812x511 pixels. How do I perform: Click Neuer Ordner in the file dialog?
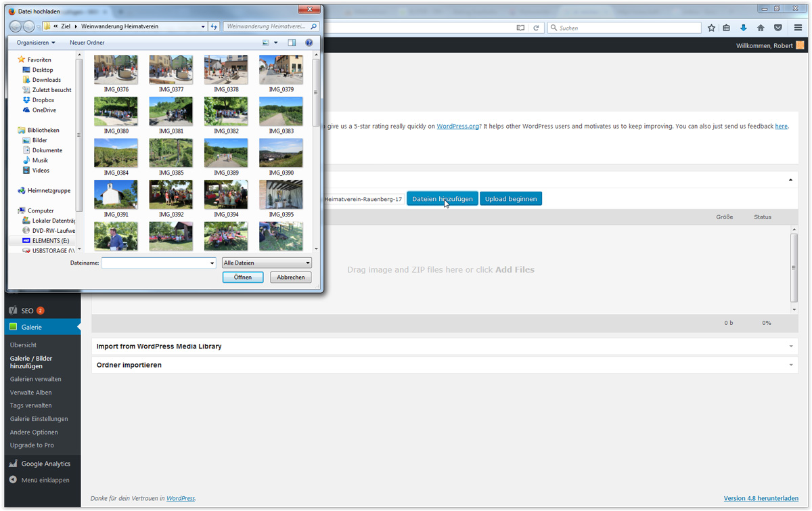87,43
